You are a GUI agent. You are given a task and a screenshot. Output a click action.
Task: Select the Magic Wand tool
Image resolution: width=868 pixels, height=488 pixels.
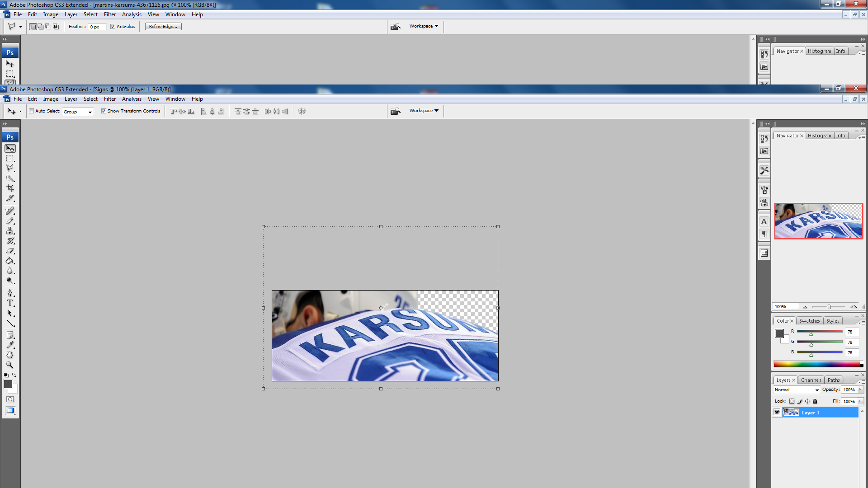(x=10, y=178)
